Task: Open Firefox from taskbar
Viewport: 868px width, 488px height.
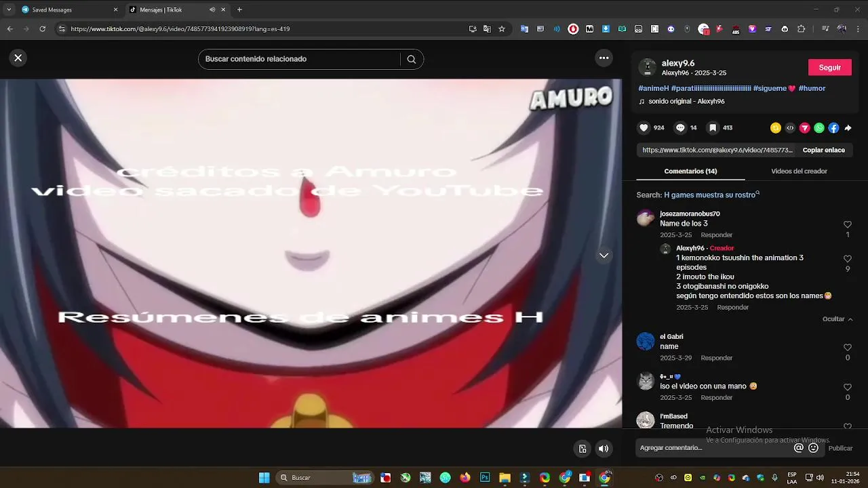Action: pos(465,478)
